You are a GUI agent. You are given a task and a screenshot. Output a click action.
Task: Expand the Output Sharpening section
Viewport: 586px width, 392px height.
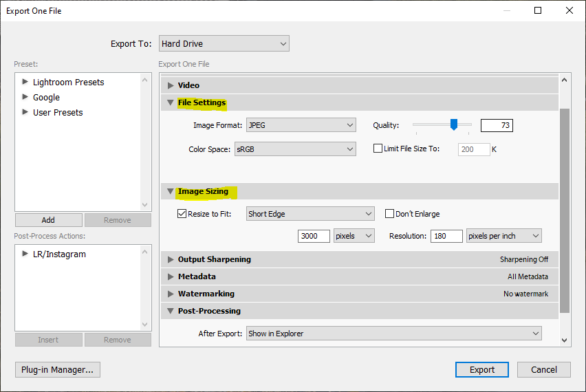tap(171, 259)
